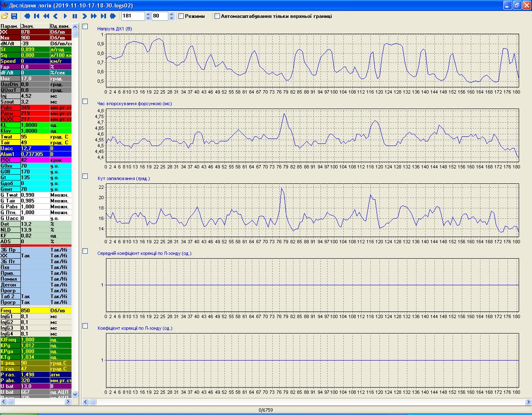Click chart area horizontal scrollbar right arrow
Viewport: 532px width, 415px height.
(x=529, y=402)
